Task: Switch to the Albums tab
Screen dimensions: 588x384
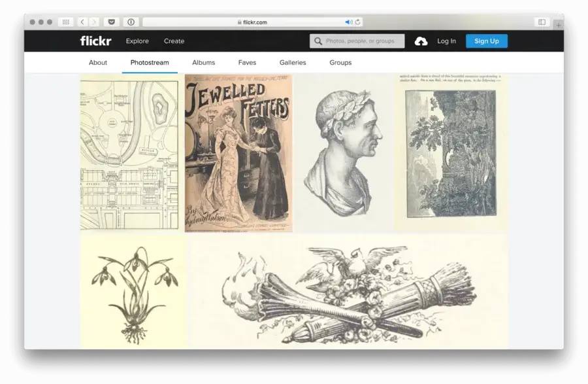Action: coord(203,63)
